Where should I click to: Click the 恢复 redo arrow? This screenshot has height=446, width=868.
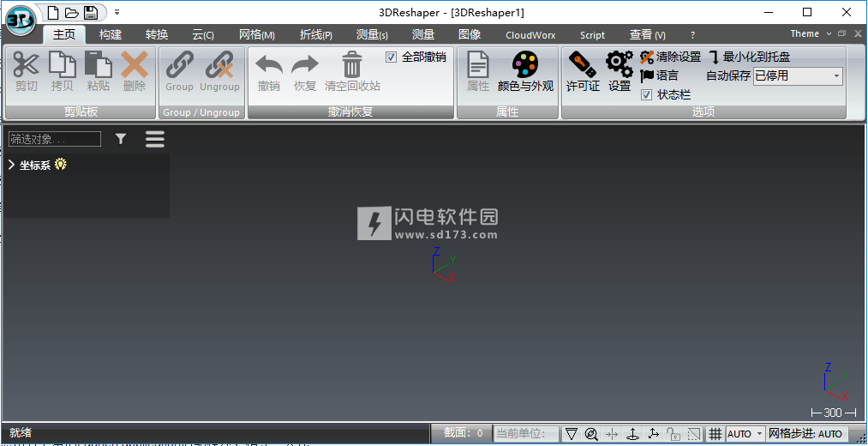(x=305, y=64)
